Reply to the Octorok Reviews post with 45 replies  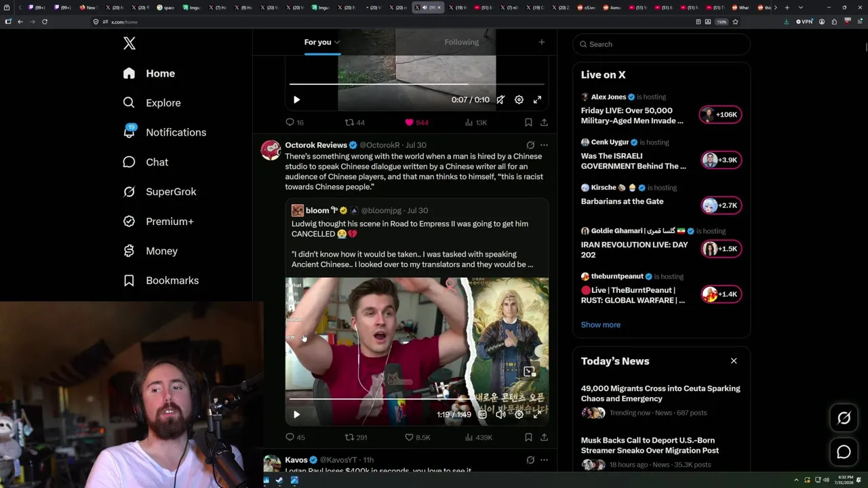295,437
